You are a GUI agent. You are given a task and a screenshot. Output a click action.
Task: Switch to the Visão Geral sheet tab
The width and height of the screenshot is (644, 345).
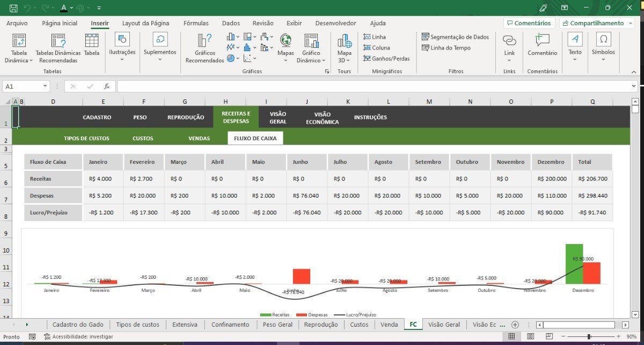point(444,325)
